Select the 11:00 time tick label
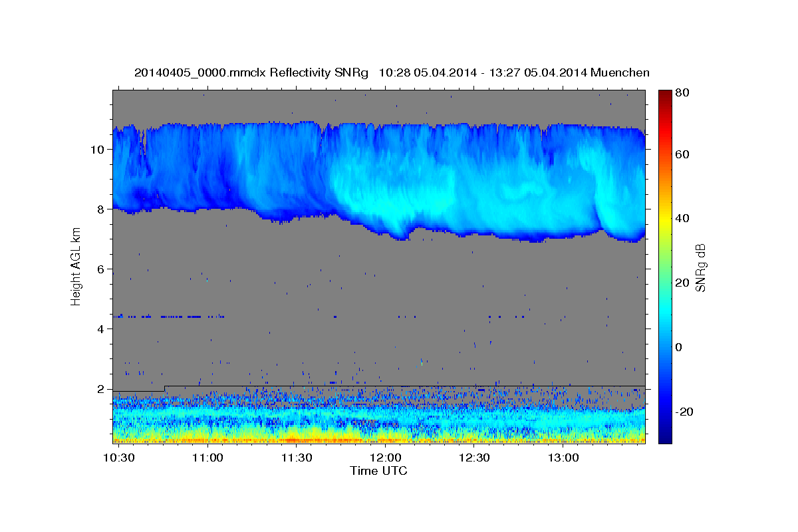This screenshot has width=798, height=532. click(x=208, y=458)
